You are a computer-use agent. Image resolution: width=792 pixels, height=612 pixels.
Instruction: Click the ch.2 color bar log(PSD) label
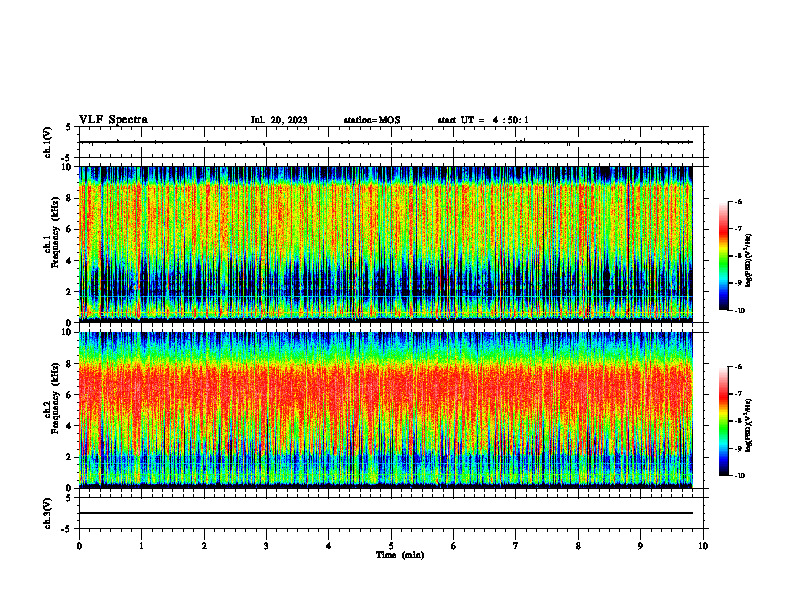749,425
